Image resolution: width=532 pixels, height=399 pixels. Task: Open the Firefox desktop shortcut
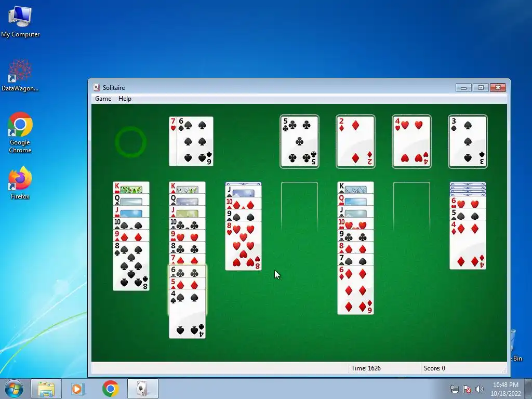20,183
